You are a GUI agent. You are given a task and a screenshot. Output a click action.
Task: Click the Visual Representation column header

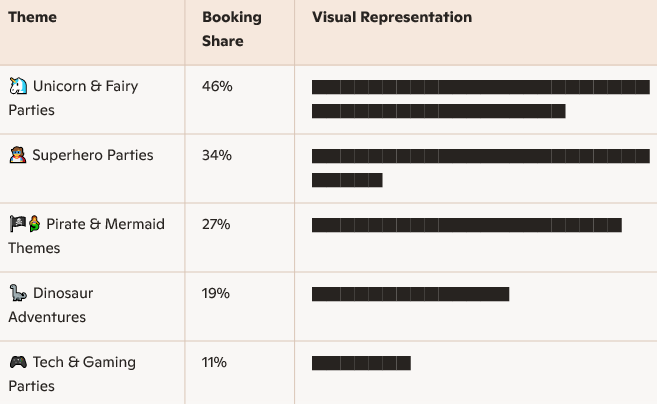pos(391,18)
